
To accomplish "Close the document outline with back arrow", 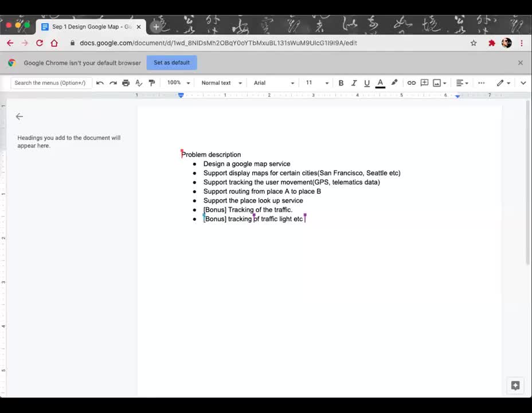I will tap(19, 117).
